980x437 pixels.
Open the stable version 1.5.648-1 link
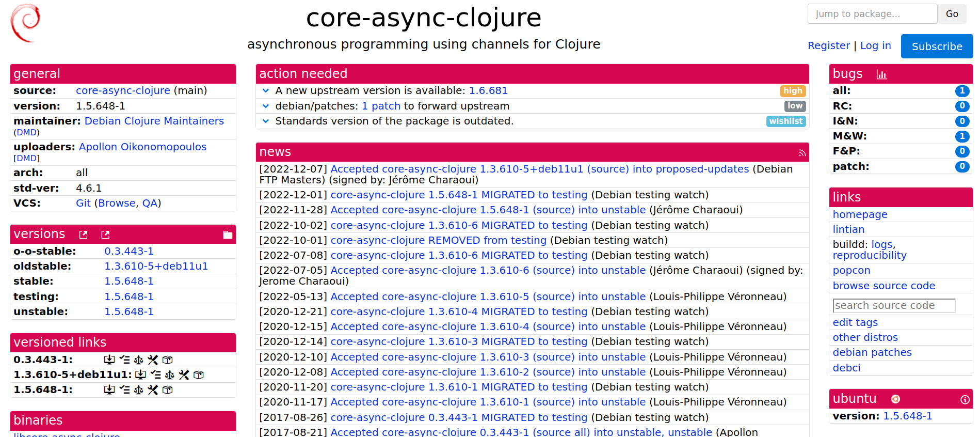(x=129, y=282)
